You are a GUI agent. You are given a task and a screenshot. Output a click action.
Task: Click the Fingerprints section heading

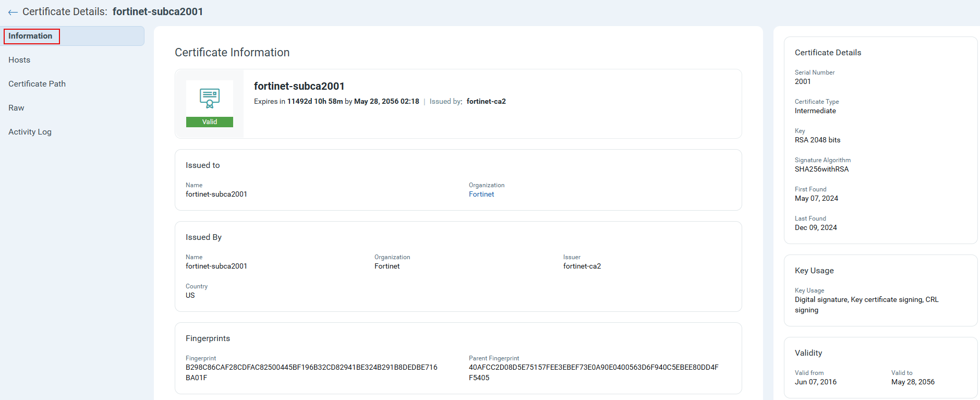[x=208, y=338]
